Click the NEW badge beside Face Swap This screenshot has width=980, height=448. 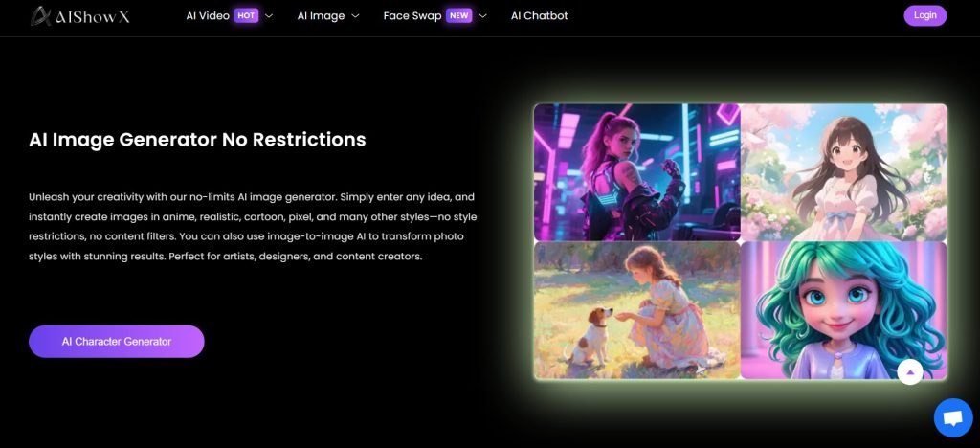click(458, 15)
